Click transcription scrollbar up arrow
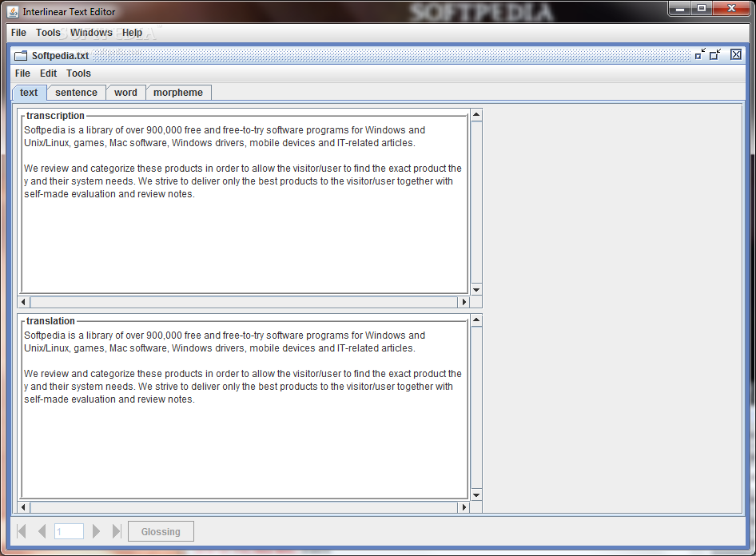756x556 pixels. [476, 115]
